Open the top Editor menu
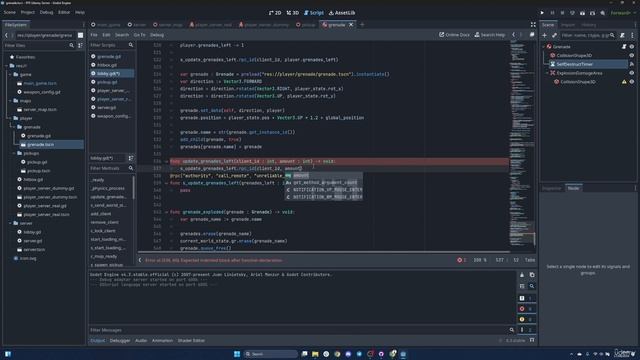 point(64,13)
